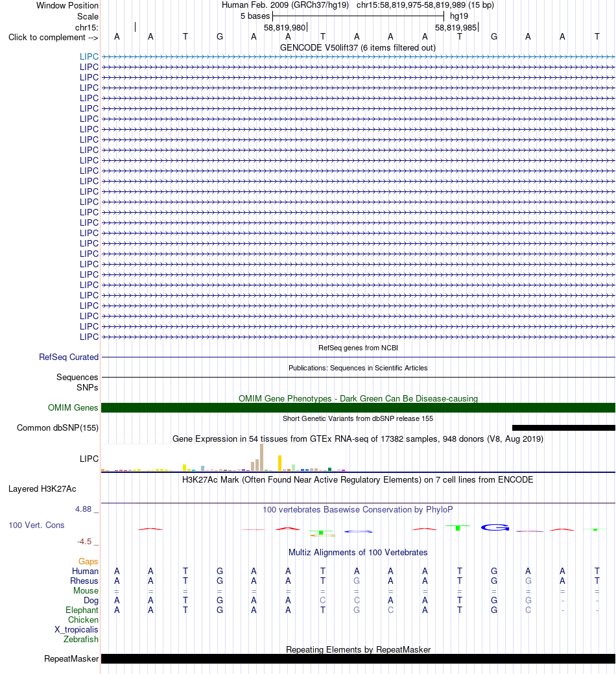The image size is (616, 674).
Task: Click the dark green OMIM gene bar
Action: coord(359,407)
